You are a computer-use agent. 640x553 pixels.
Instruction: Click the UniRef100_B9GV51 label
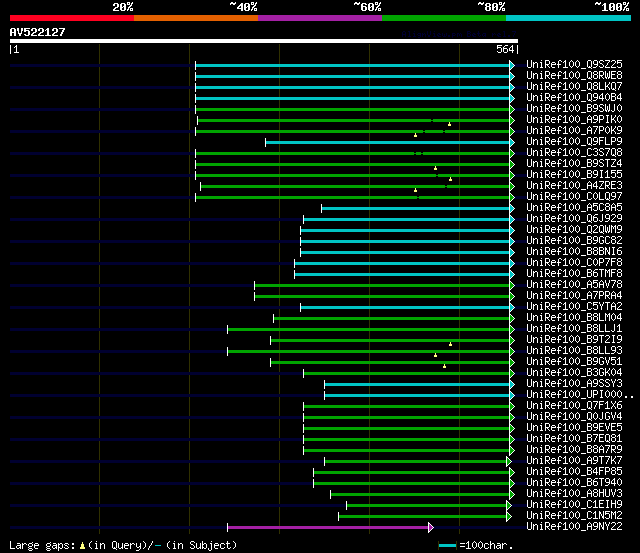574,362
